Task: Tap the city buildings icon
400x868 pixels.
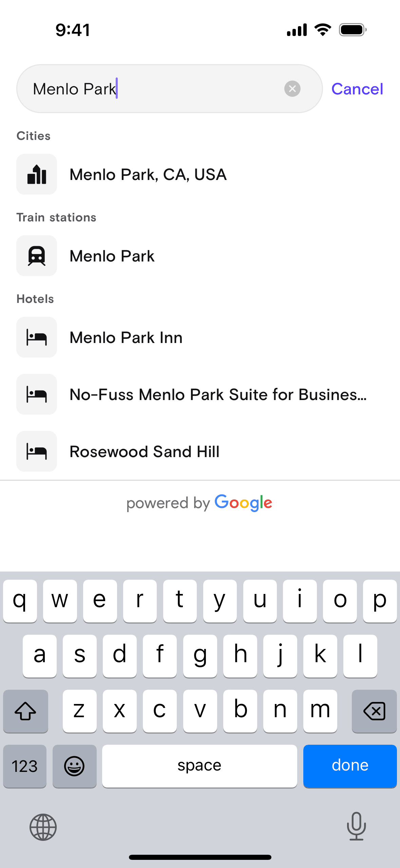Action: coord(37,174)
